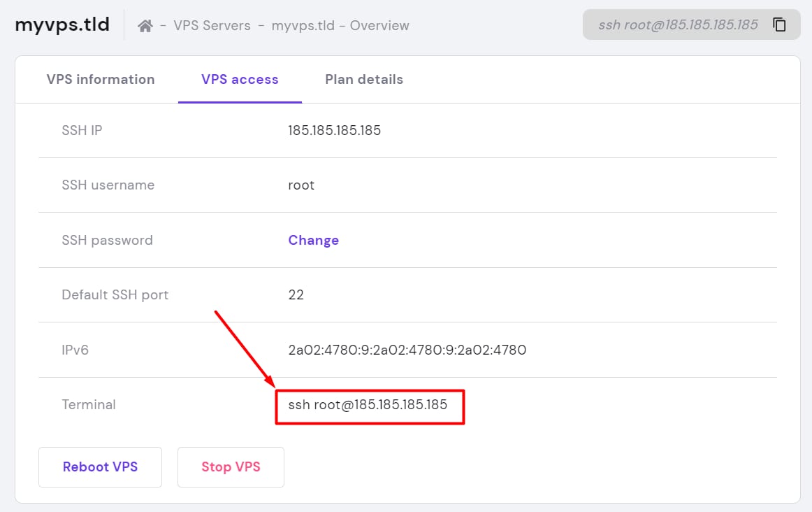
Task: Copy the SSH command with copy icon
Action: (x=779, y=25)
